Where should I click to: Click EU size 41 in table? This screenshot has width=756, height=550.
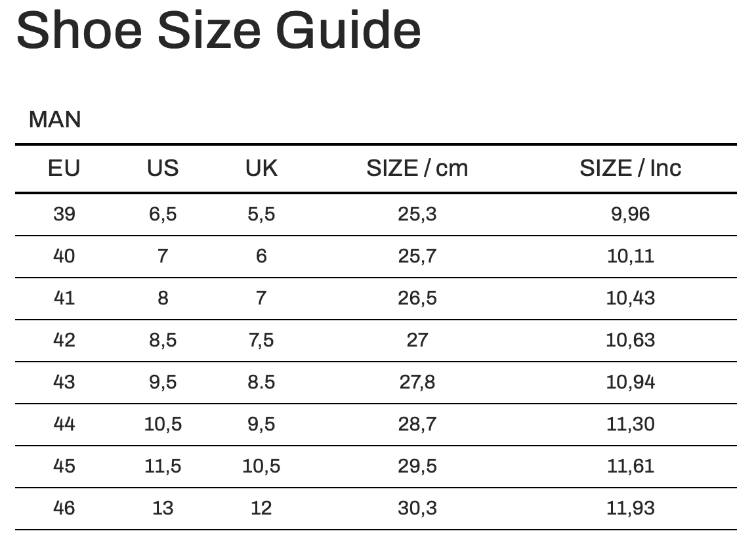pos(64,298)
